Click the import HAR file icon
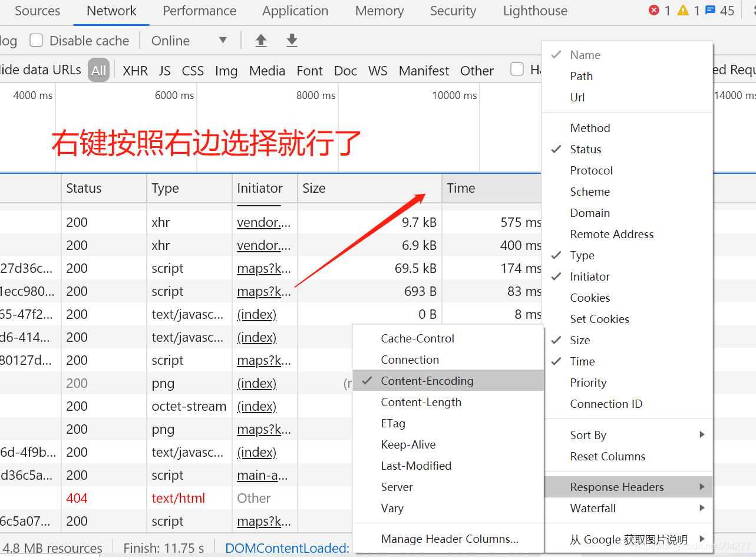 261,40
